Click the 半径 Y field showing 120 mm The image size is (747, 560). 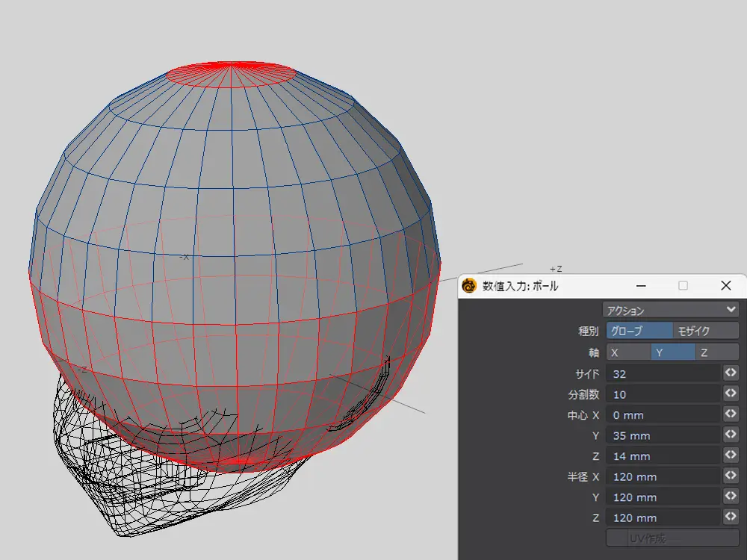[x=663, y=497]
